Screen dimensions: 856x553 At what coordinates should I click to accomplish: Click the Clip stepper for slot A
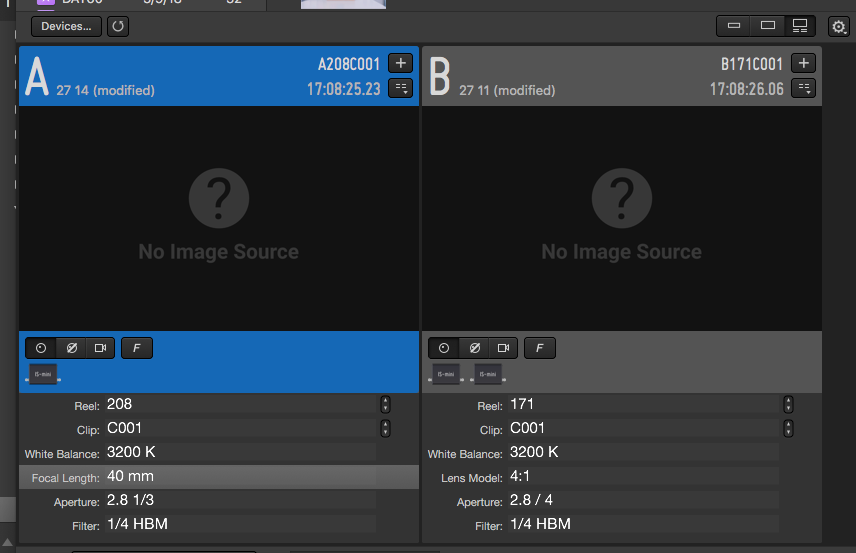tap(385, 429)
